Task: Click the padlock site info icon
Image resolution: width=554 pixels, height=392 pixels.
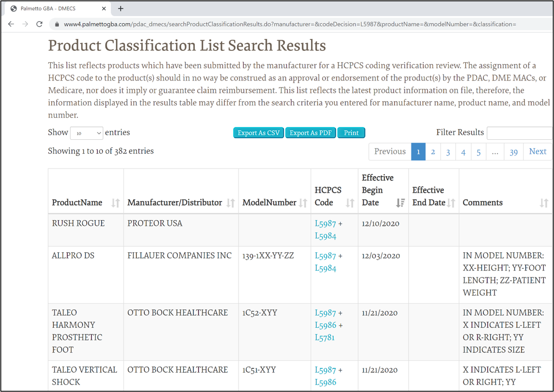Action: 57,25
